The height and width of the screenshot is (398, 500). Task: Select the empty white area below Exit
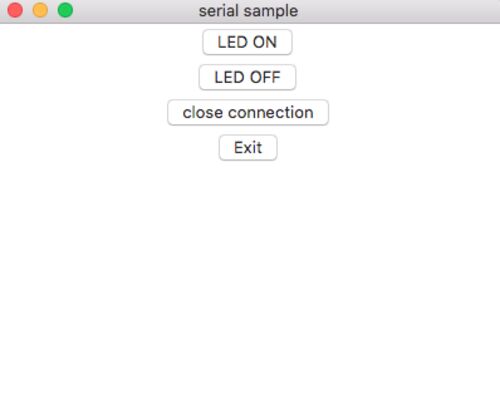tap(250, 280)
